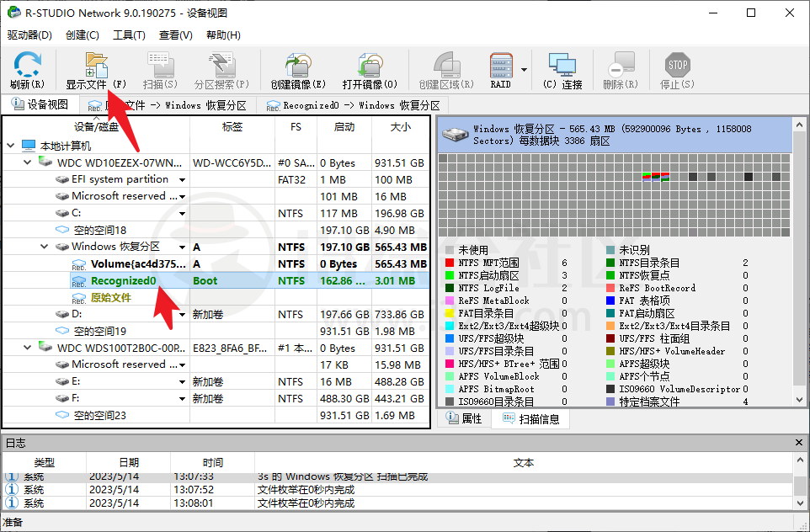Close the 日志 log panel
Image resolution: width=810 pixels, height=532 pixels.
tap(799, 443)
